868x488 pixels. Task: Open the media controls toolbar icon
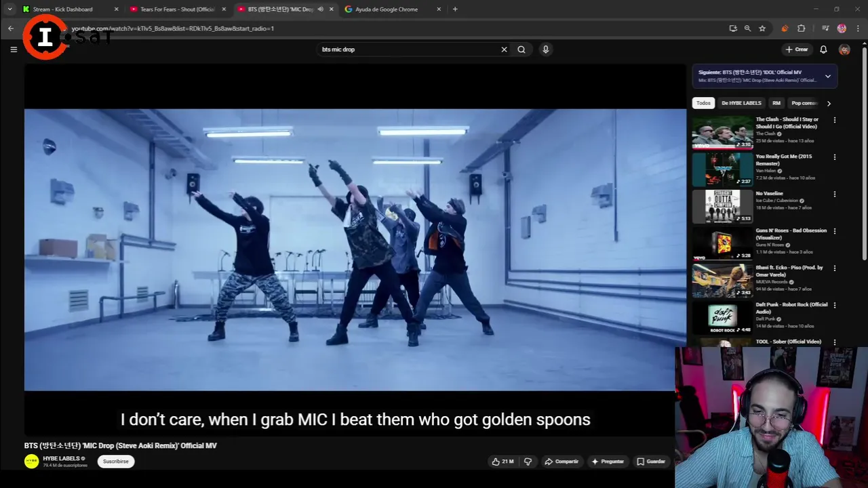click(825, 28)
